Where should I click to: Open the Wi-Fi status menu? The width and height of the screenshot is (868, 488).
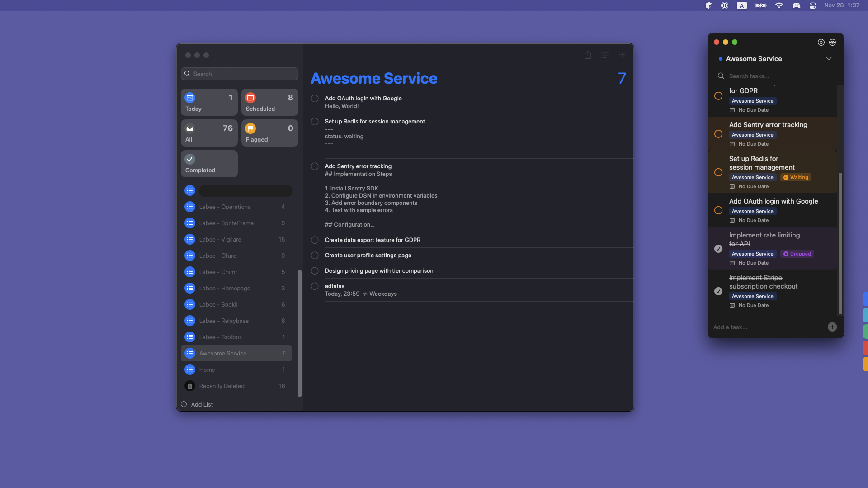pos(779,5)
